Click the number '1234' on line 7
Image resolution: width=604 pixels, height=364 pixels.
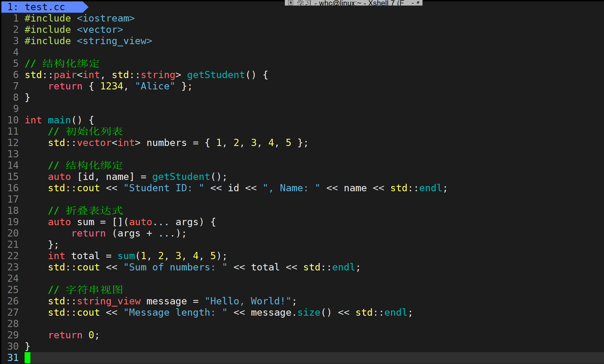112,86
